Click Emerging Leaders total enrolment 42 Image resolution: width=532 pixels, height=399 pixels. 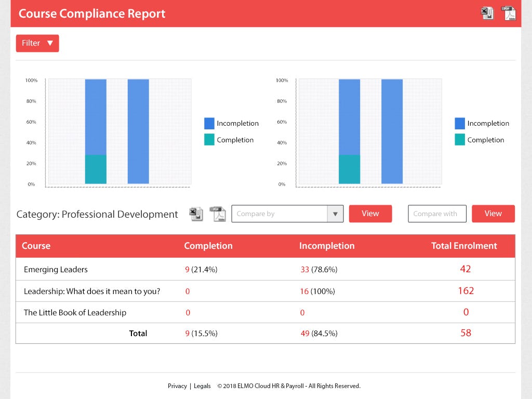pos(465,269)
